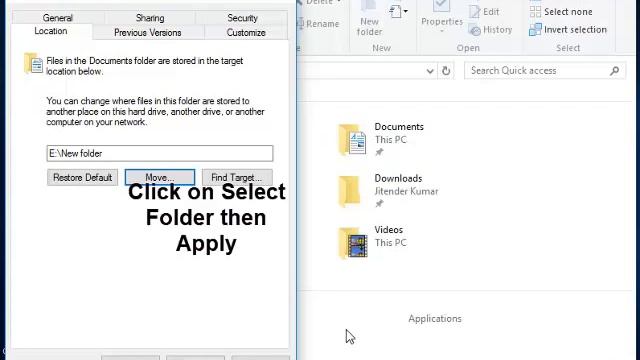Click the History icon in ribbon
This screenshot has height=360, width=640.
(474, 30)
